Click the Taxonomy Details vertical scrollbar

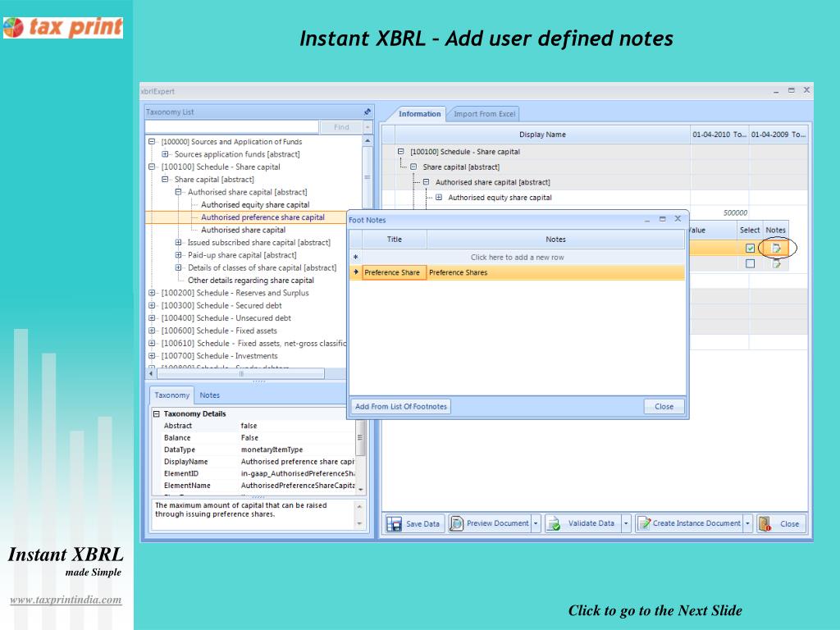pyautogui.click(x=361, y=438)
